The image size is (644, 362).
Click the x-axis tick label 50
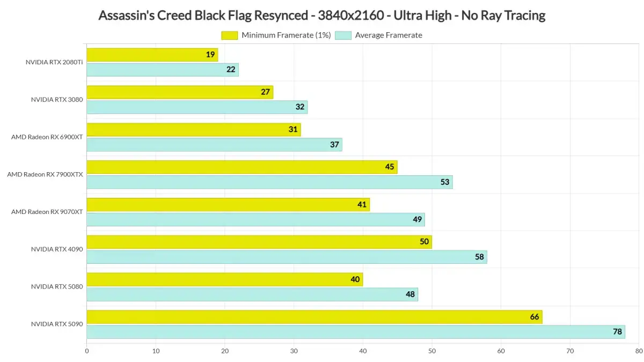click(x=431, y=351)
